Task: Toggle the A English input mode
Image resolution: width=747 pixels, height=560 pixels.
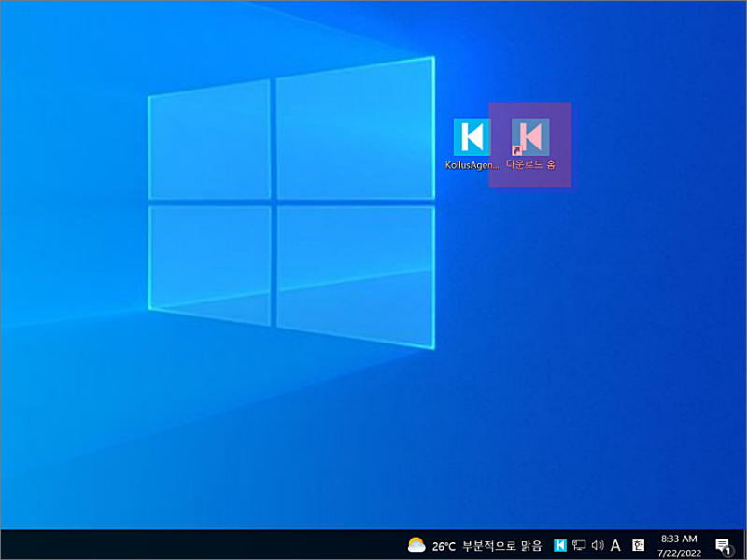Action: coord(615,545)
